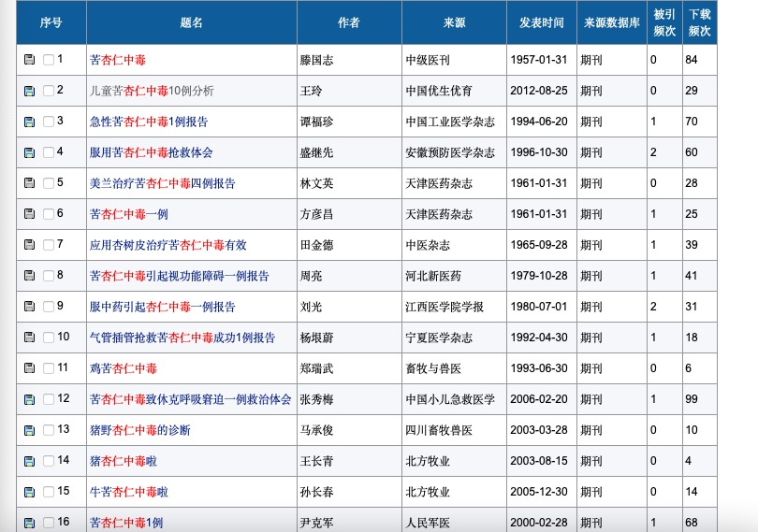Check the box for row 10
The image size is (758, 532).
pyautogui.click(x=49, y=338)
